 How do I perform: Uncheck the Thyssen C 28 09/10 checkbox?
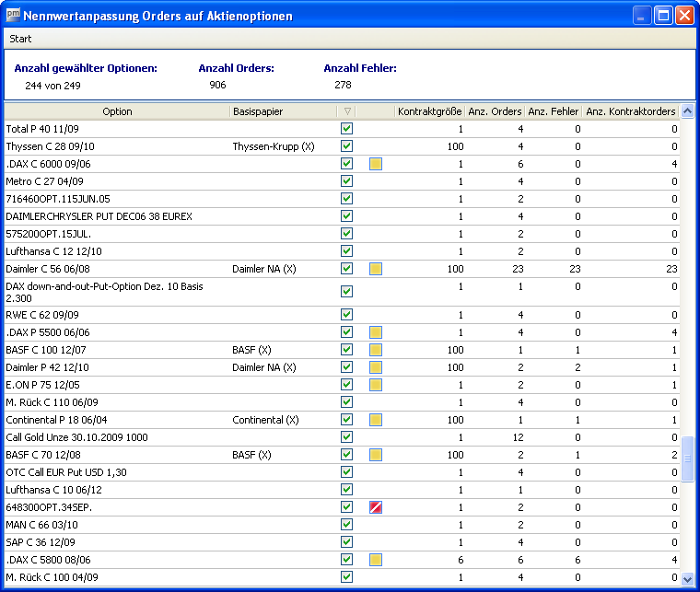point(346,146)
